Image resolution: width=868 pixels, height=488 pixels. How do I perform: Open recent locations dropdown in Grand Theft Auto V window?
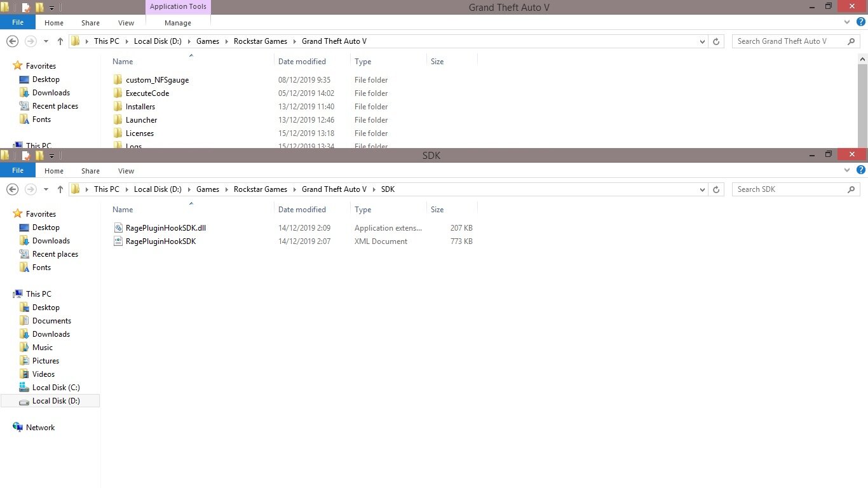46,41
